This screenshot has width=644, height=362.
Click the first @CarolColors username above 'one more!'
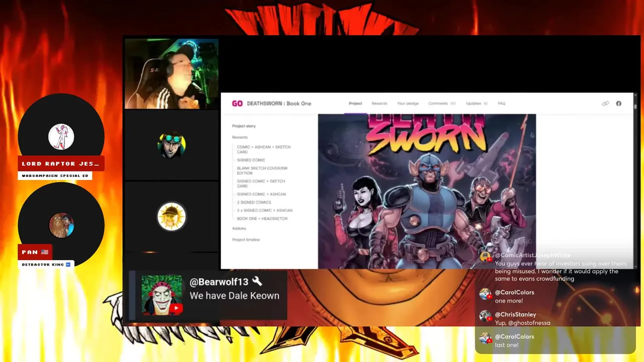tap(515, 292)
